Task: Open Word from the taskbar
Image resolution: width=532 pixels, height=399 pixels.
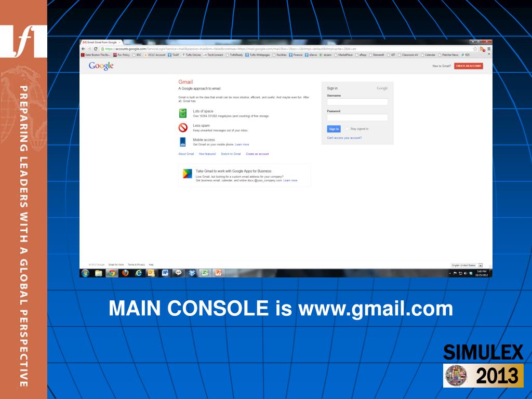Action: click(x=165, y=273)
